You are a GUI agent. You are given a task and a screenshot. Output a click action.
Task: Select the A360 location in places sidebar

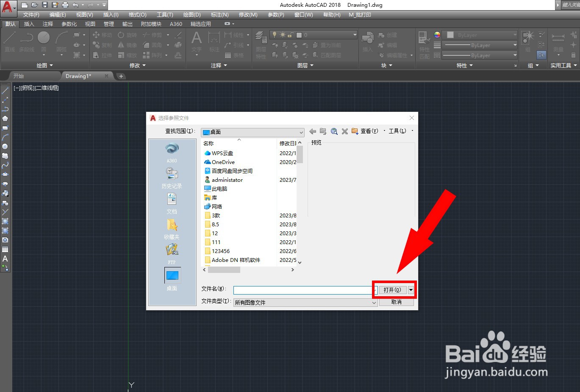(x=172, y=153)
